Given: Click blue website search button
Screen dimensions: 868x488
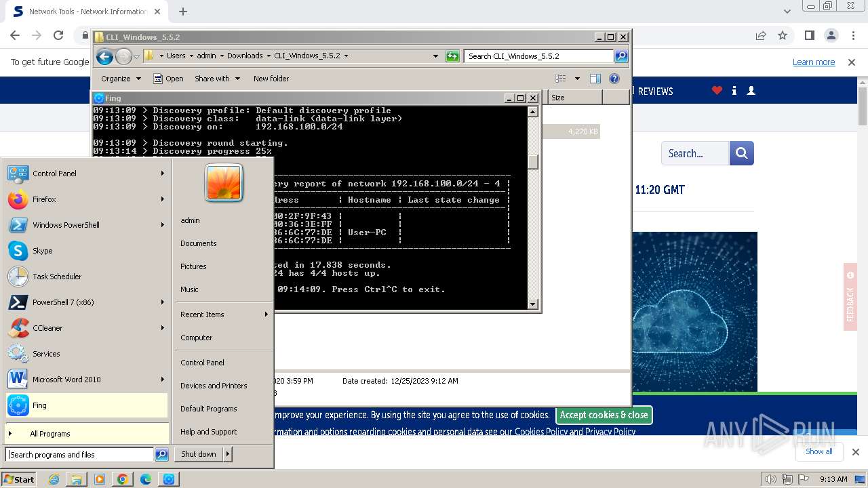Looking at the screenshot, I should click(742, 153).
